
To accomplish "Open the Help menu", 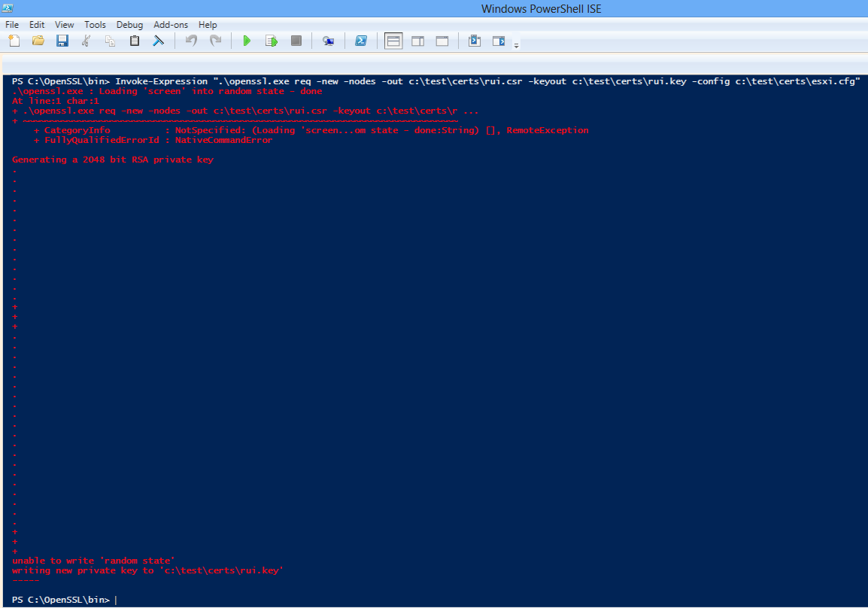I will click(208, 25).
